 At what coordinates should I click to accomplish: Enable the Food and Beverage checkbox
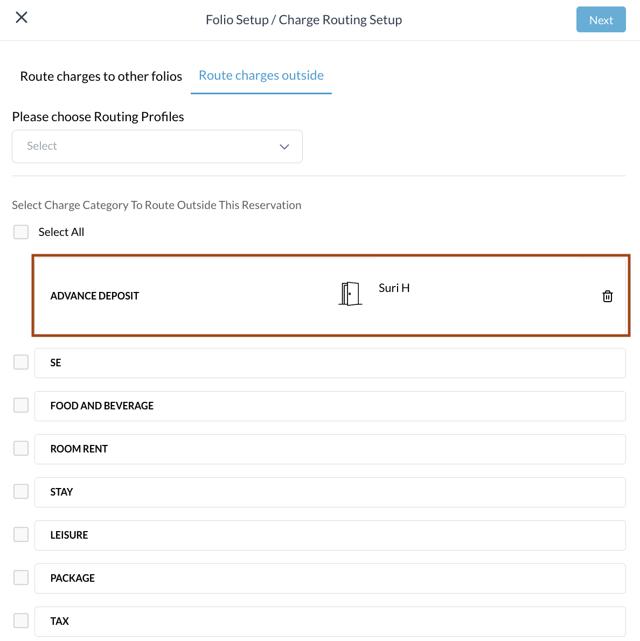point(21,405)
